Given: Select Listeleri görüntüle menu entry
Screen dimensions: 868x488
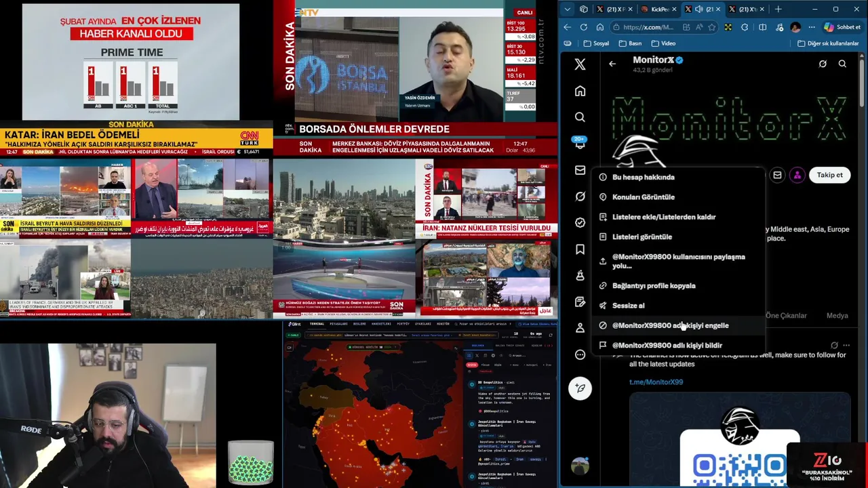Looking at the screenshot, I should (x=678, y=237).
